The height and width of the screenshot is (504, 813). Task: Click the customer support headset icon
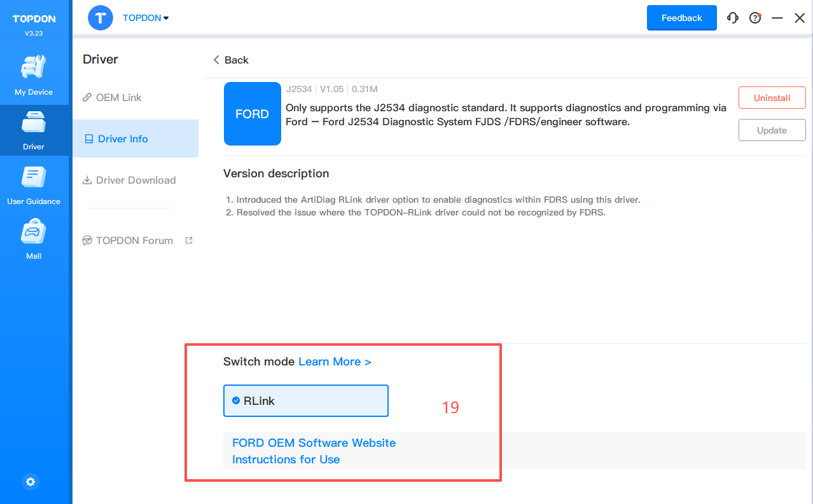click(733, 18)
